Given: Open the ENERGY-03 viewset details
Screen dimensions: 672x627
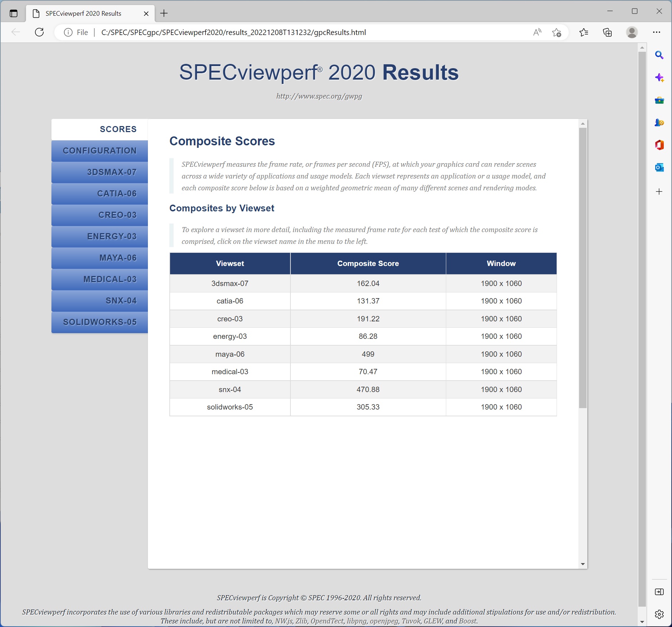Looking at the screenshot, I should 100,236.
